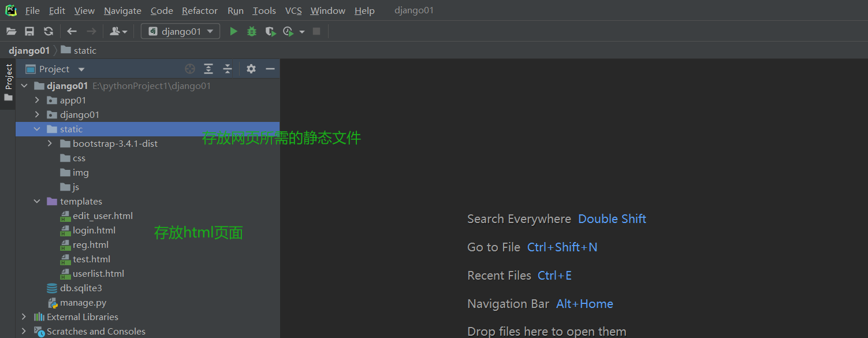The height and width of the screenshot is (338, 868).
Task: Open dropdown arrow next to profile icon
Action: click(x=301, y=32)
